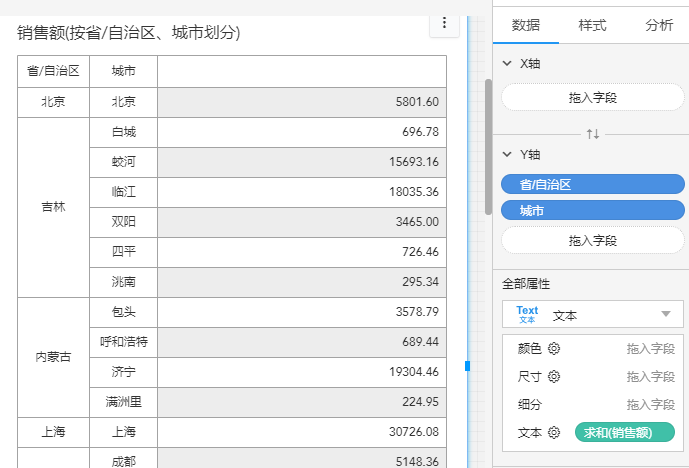
Task: Click the X轴 拖入字段 drop field
Action: coord(592,97)
